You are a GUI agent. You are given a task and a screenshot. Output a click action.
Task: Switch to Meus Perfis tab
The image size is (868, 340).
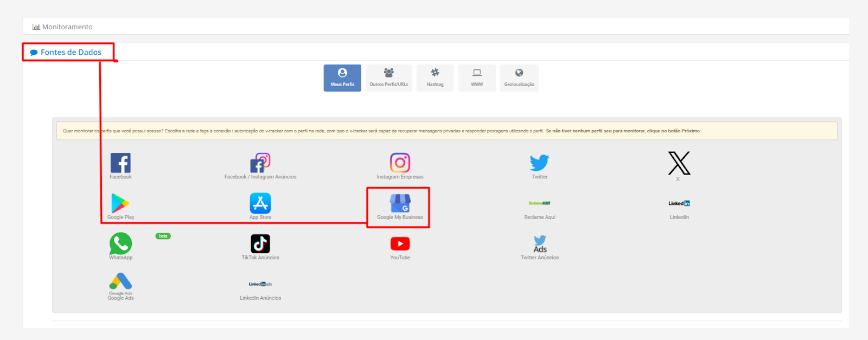point(342,78)
